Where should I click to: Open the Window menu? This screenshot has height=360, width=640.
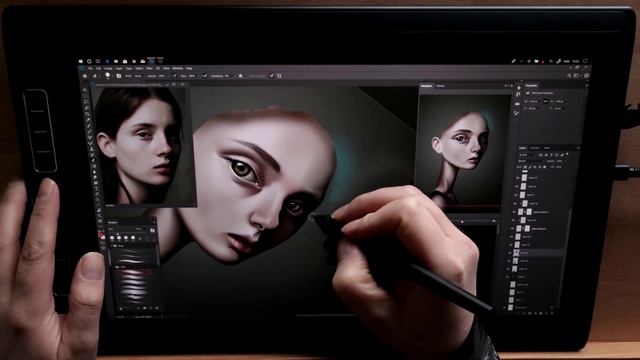(x=178, y=68)
